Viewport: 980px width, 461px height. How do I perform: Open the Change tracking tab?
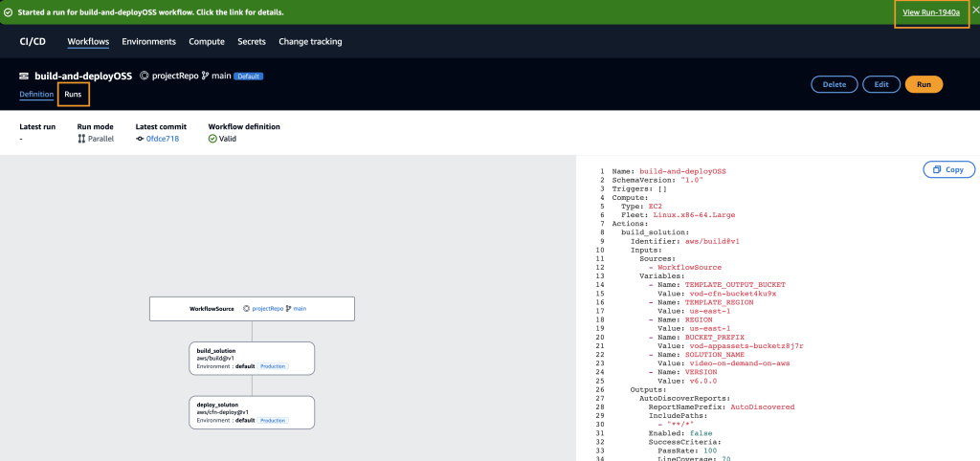[x=310, y=42]
